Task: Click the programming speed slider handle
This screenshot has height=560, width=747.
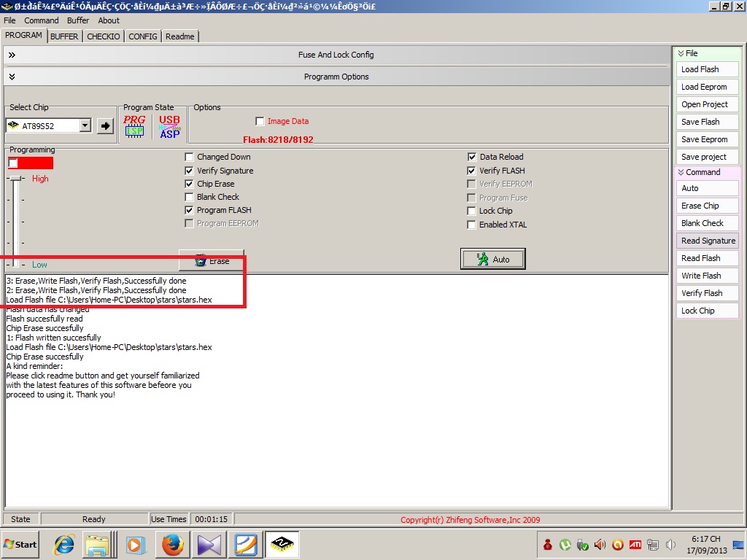Action: click(x=17, y=179)
